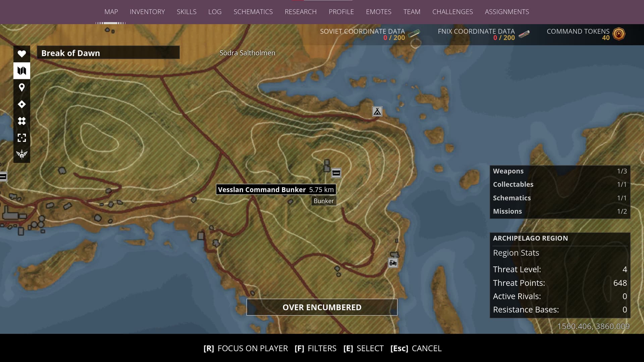Switch to the SKILLS tab
This screenshot has width=644, height=362.
pyautogui.click(x=186, y=12)
